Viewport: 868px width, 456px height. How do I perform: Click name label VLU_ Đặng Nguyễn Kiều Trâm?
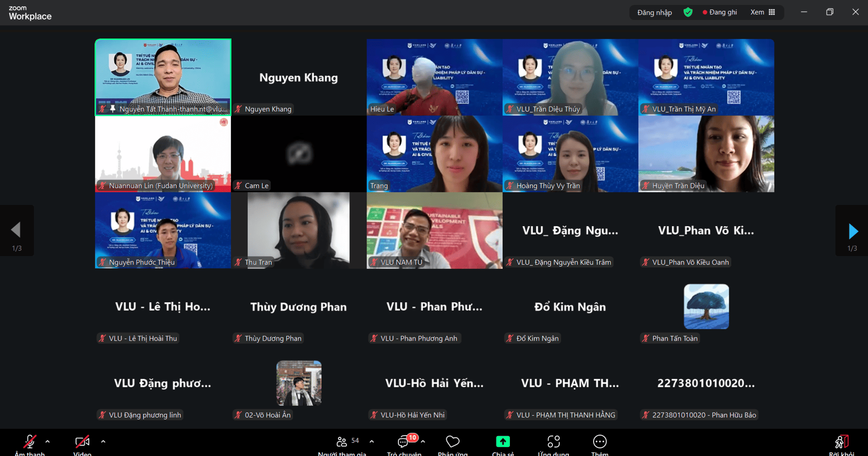pos(564,262)
